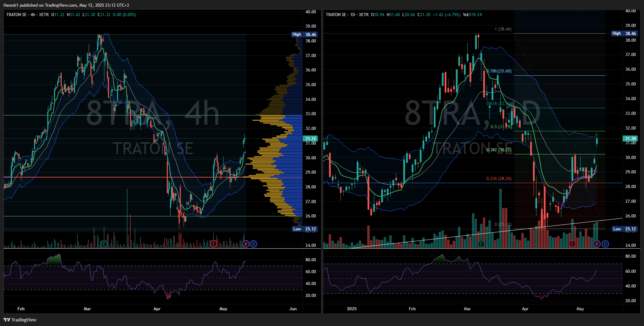Click the Mar label on 4h time axis
The height and width of the screenshot is (326, 644).
(87, 309)
